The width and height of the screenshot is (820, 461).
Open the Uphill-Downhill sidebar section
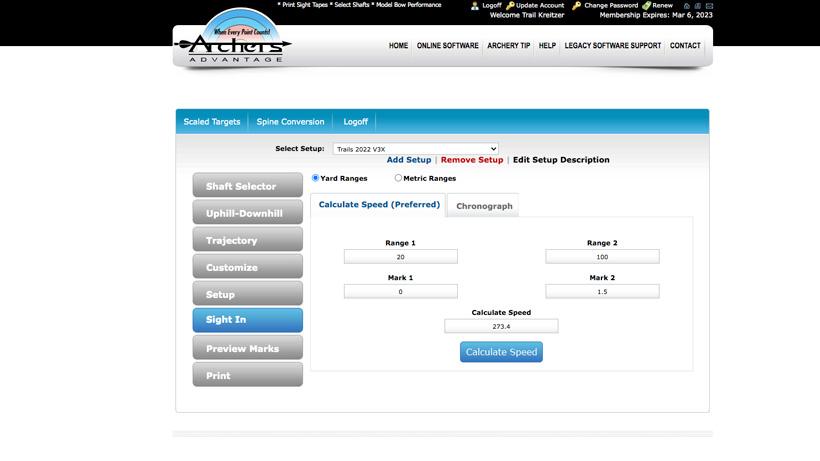point(247,213)
